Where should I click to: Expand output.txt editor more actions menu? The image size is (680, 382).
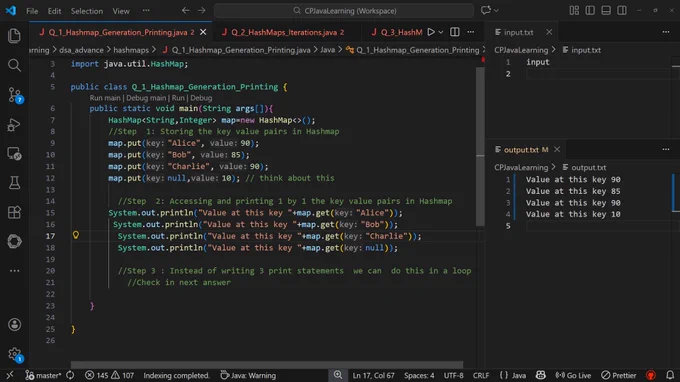(666, 150)
